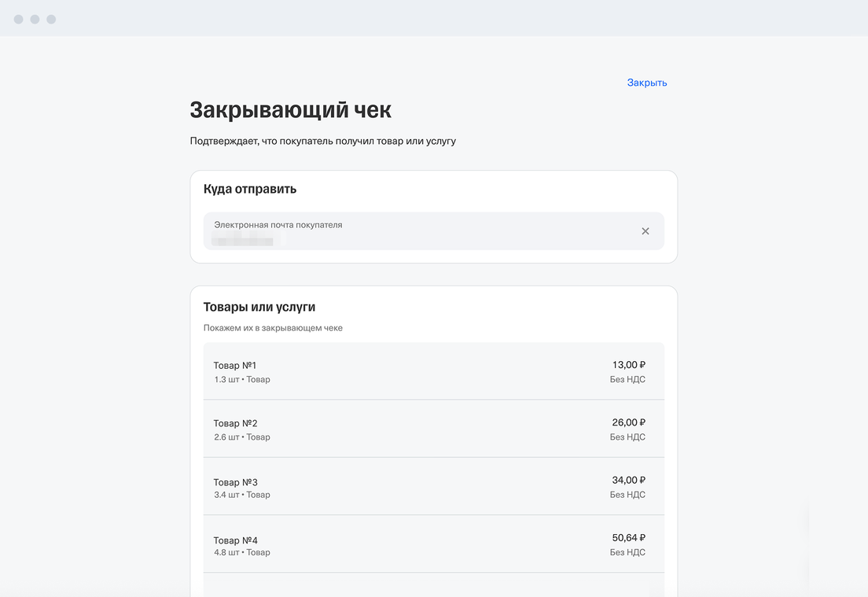
Task: Click the middle window dot in title bar
Action: (x=35, y=19)
